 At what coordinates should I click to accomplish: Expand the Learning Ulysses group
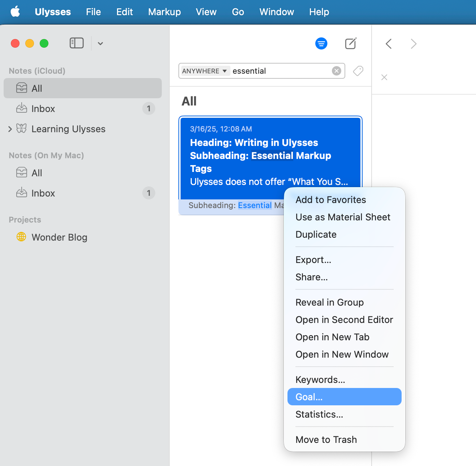coord(10,129)
